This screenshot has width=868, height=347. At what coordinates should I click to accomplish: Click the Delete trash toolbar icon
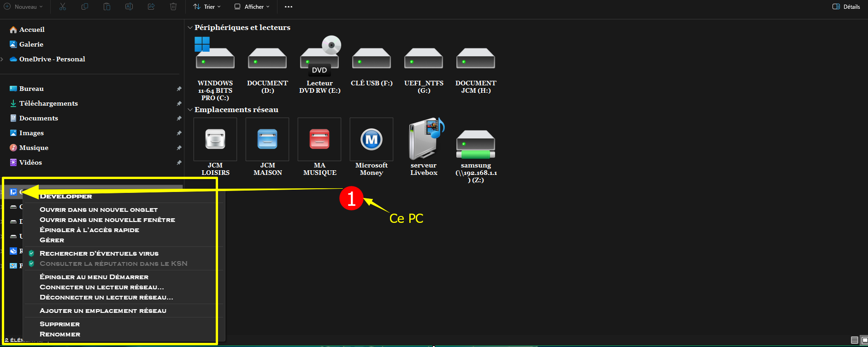(x=173, y=6)
